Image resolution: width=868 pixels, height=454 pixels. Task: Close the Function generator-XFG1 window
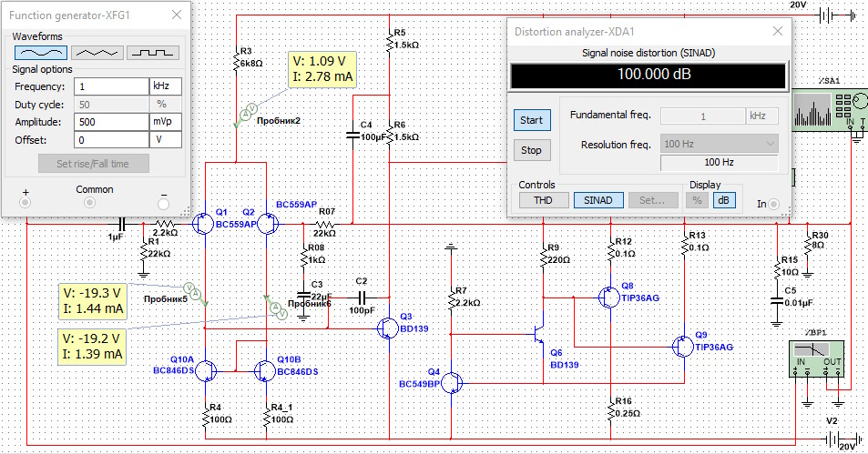click(x=175, y=15)
